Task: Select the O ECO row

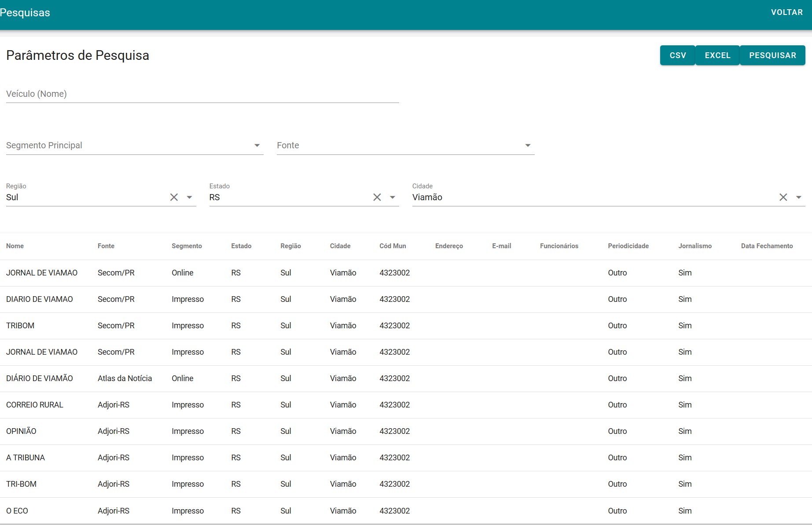Action: coord(17,510)
